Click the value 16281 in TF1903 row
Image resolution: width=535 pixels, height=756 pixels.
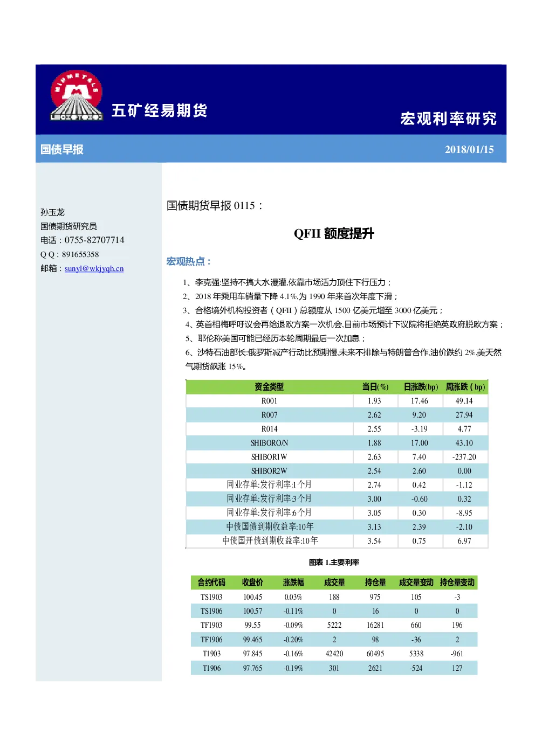pyautogui.click(x=375, y=625)
